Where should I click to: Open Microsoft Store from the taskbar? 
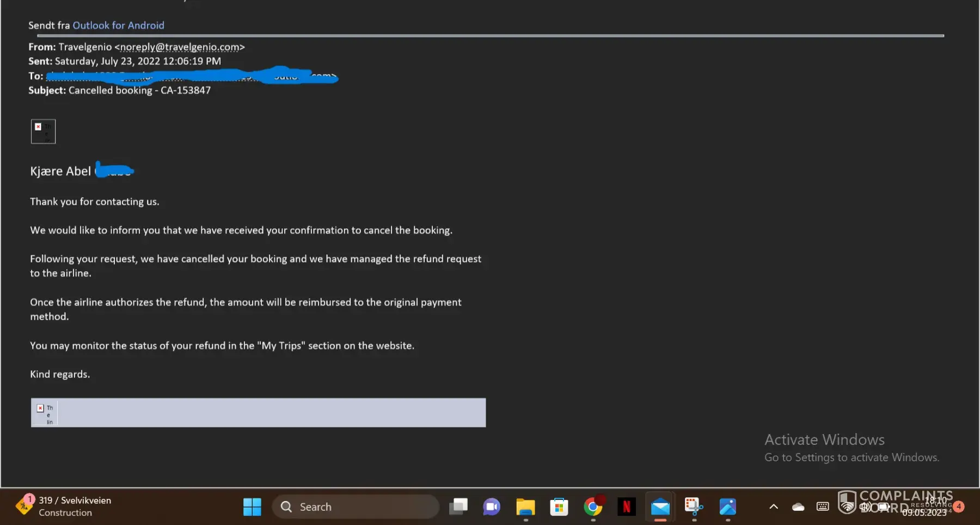click(x=559, y=507)
